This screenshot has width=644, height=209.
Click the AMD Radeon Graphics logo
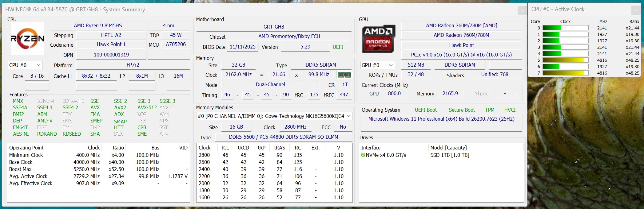point(378,39)
